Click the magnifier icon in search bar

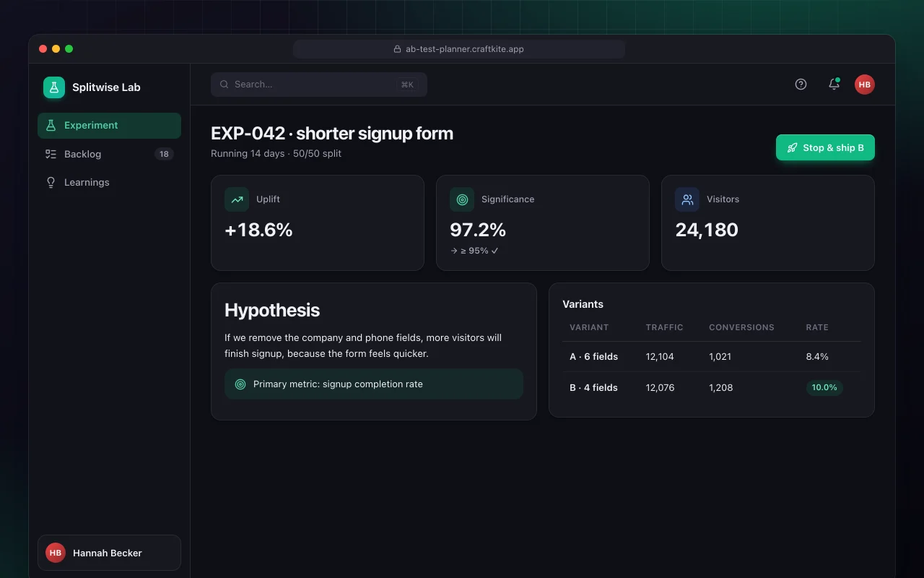coord(225,85)
